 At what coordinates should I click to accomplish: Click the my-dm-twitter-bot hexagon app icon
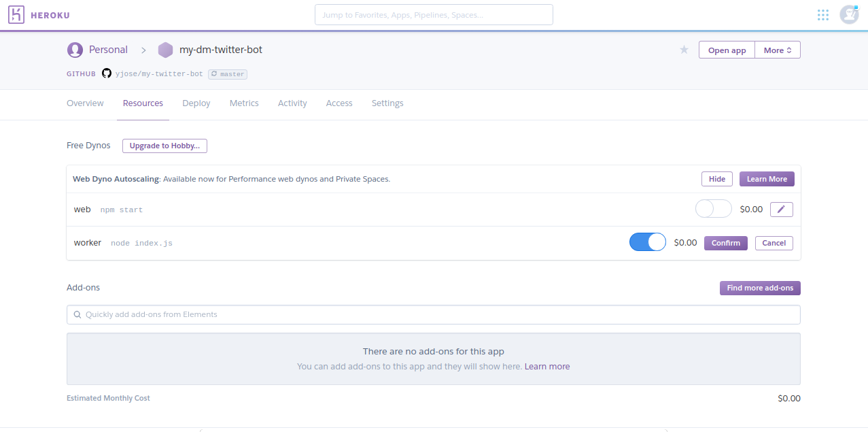coord(165,50)
